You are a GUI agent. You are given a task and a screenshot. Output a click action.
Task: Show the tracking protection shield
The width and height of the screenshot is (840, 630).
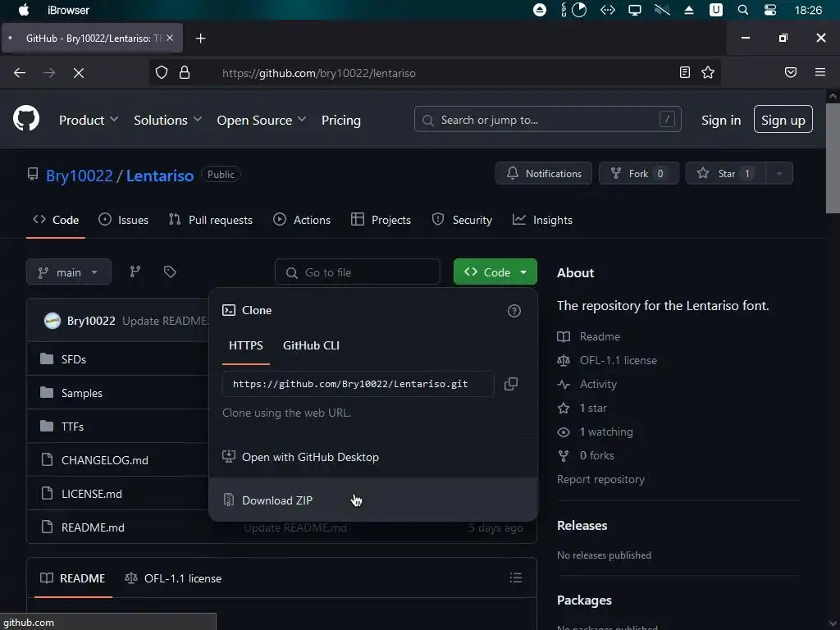pyautogui.click(x=162, y=72)
